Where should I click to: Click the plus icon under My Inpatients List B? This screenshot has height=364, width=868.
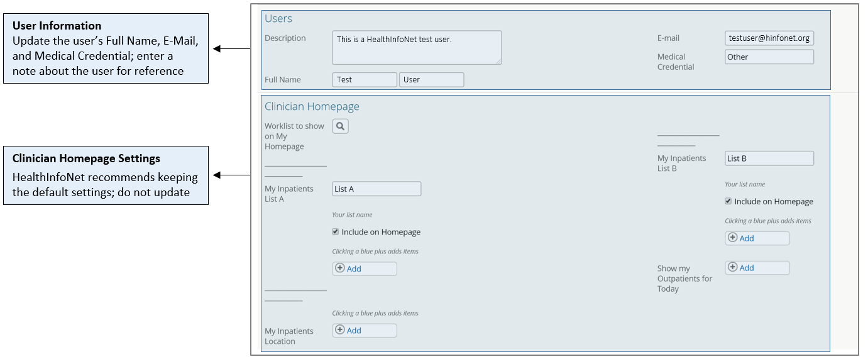tap(733, 238)
